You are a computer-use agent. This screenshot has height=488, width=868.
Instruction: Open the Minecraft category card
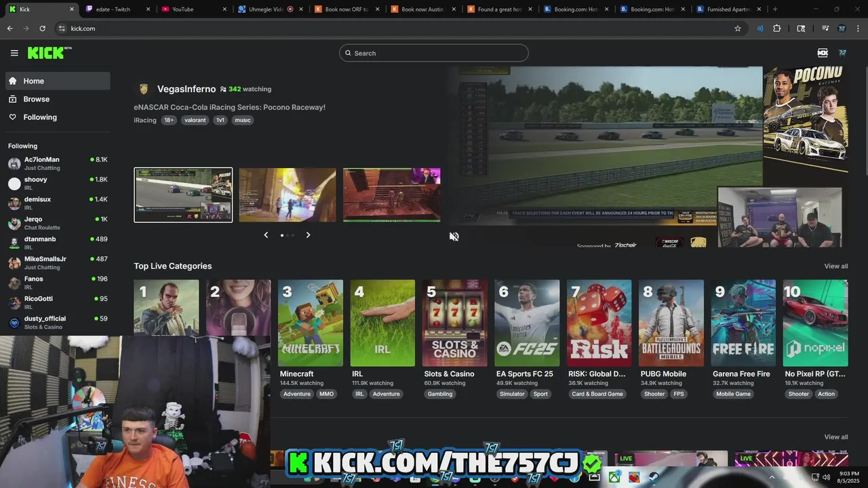[x=311, y=323]
